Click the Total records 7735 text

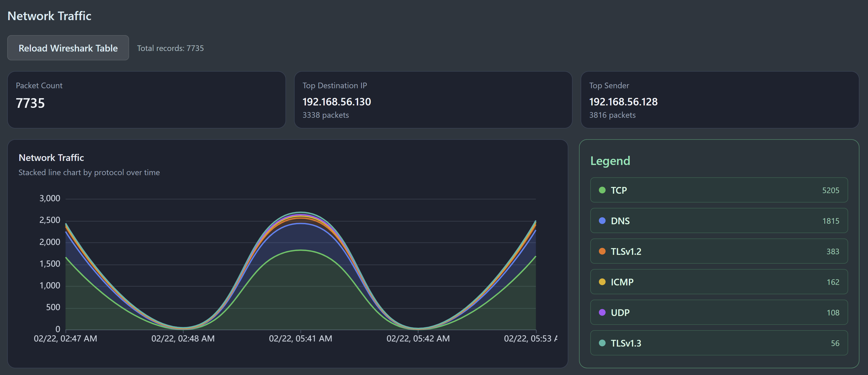[170, 48]
